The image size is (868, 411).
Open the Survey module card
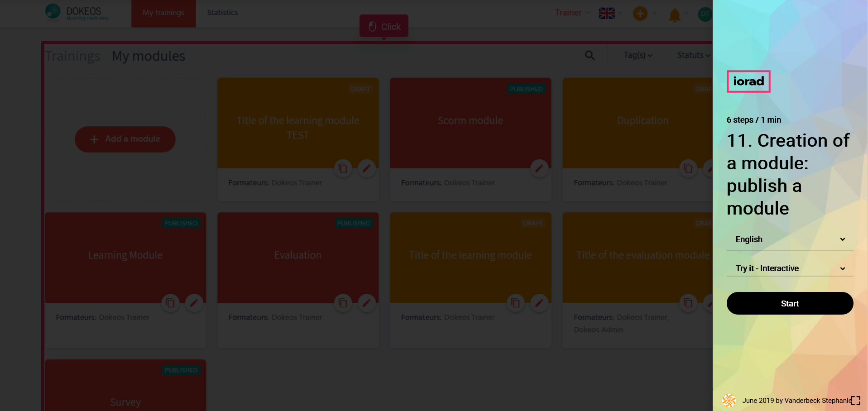tap(125, 394)
